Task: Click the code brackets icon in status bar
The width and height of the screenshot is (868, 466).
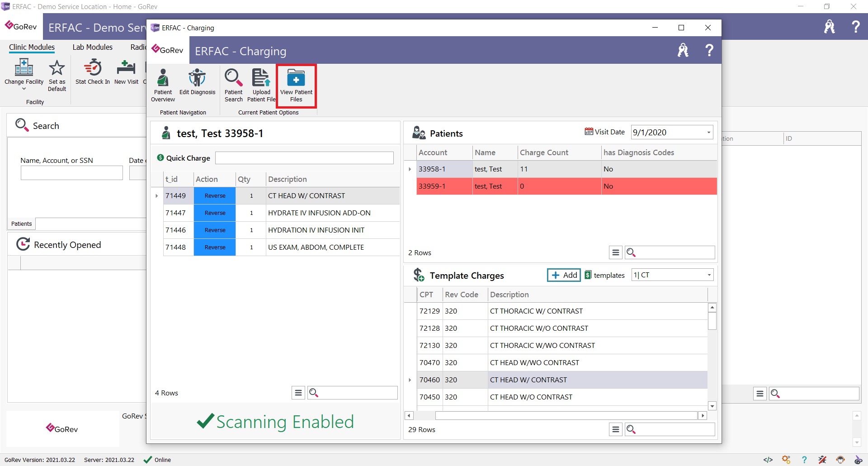Action: click(x=768, y=460)
